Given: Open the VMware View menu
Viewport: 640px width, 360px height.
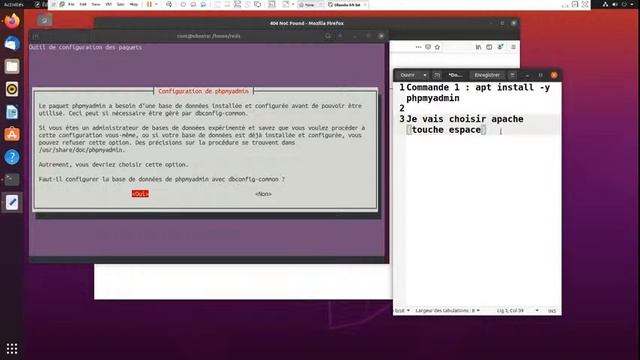Looking at the screenshot, I should point(96,4).
